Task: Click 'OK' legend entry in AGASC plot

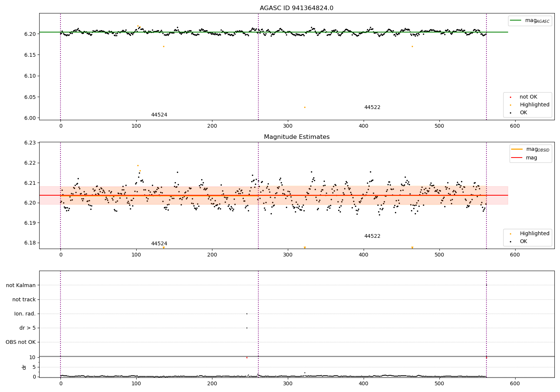Action: [x=523, y=113]
